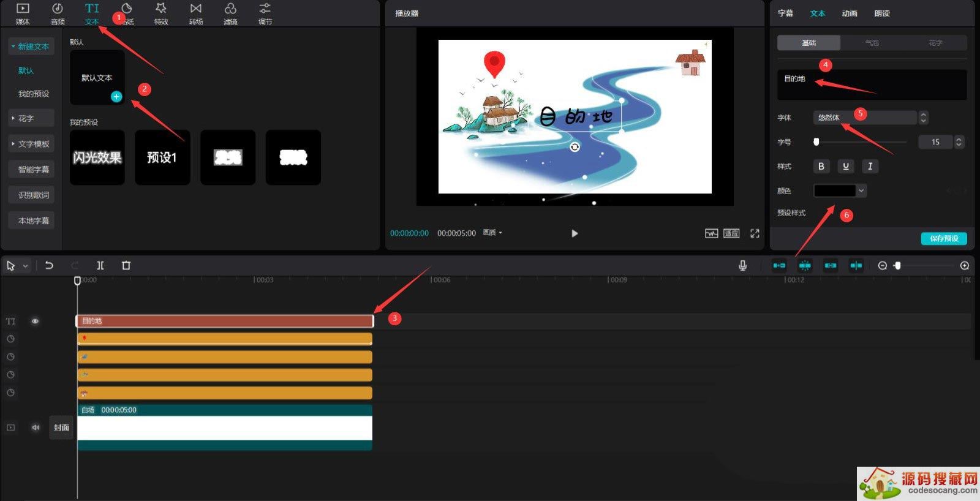Toggle visibility of the text track
This screenshot has height=501, width=980.
[x=35, y=321]
